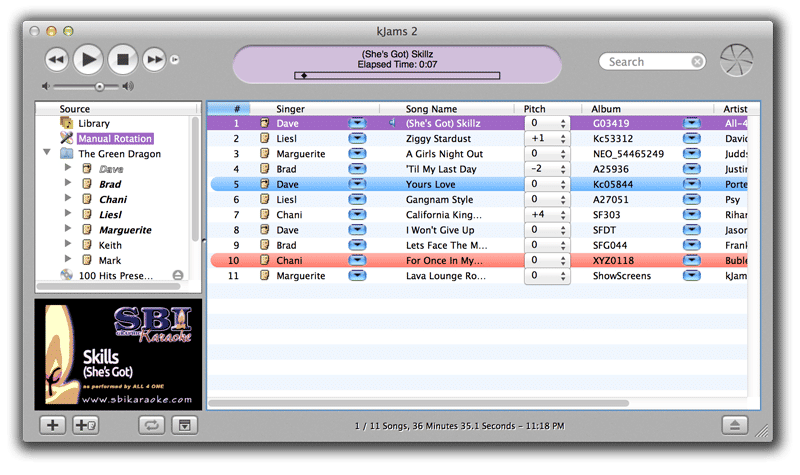Click singer icon on the Liesl row 2

coord(264,138)
